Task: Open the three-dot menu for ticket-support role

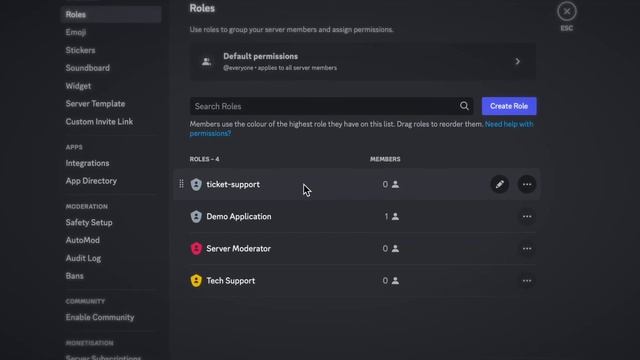Action: 527,184
